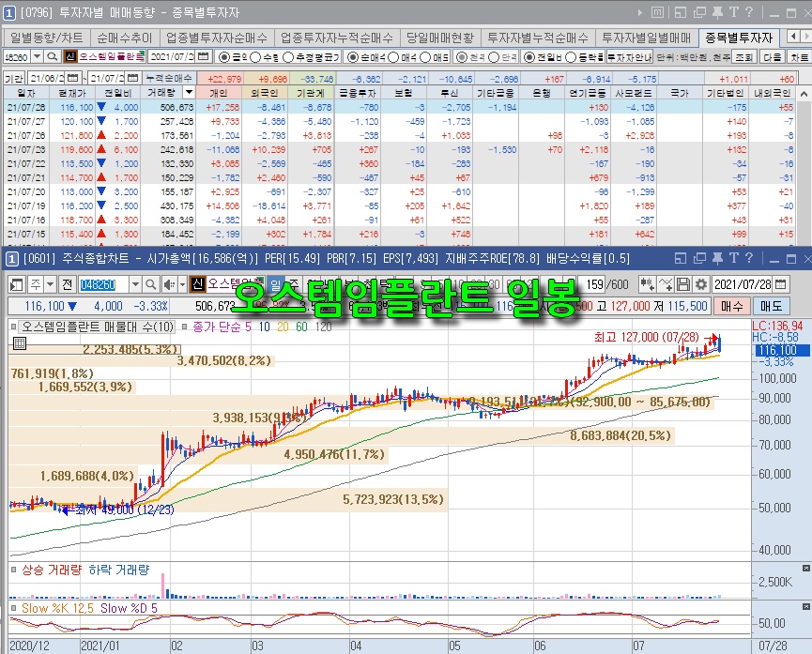Click the 차트 button in investor window

click(800, 57)
